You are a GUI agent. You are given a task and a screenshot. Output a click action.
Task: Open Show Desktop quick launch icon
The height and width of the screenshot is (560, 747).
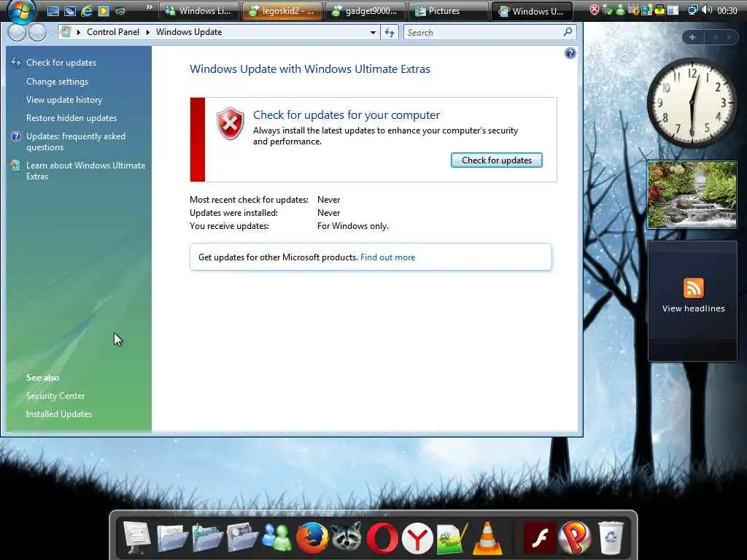click(53, 11)
